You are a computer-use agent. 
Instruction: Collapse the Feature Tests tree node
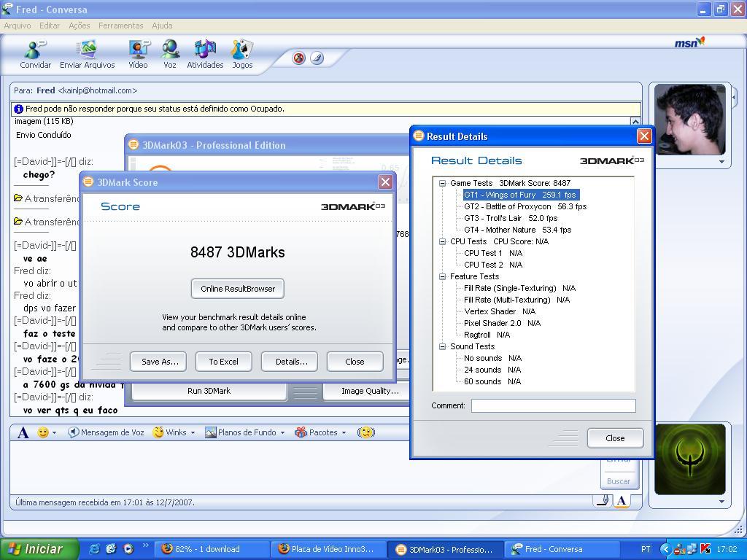pyautogui.click(x=443, y=276)
